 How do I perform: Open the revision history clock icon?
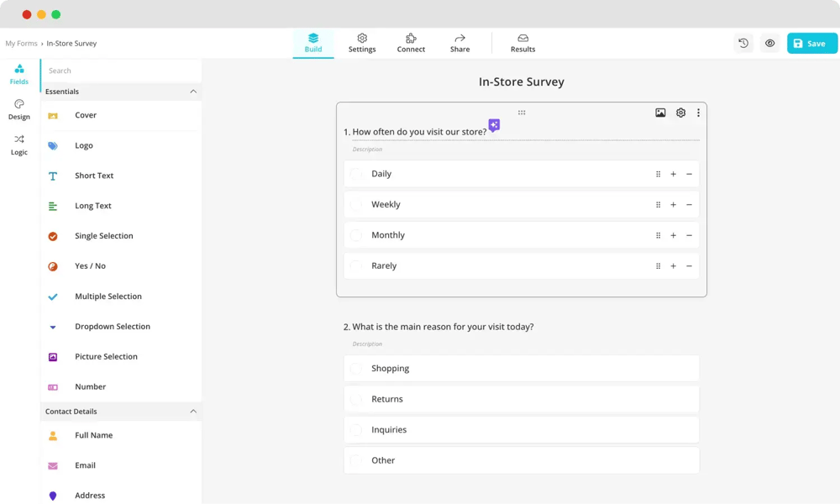pyautogui.click(x=743, y=44)
